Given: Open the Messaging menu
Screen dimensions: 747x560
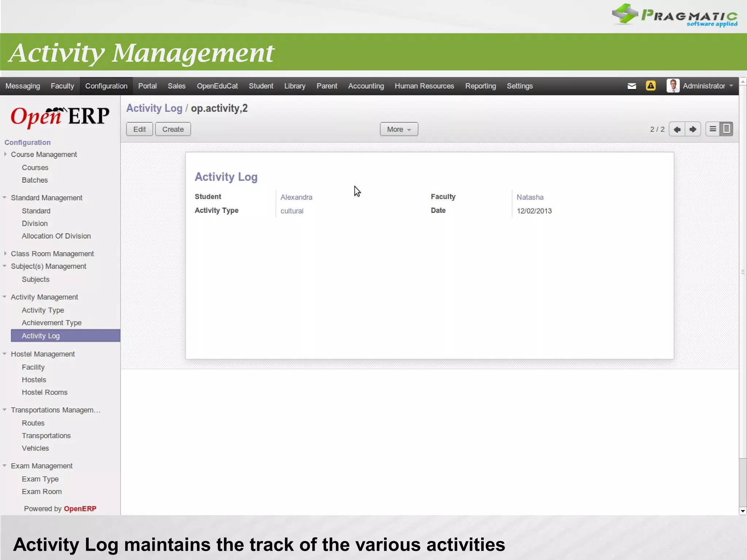Looking at the screenshot, I should 23,86.
